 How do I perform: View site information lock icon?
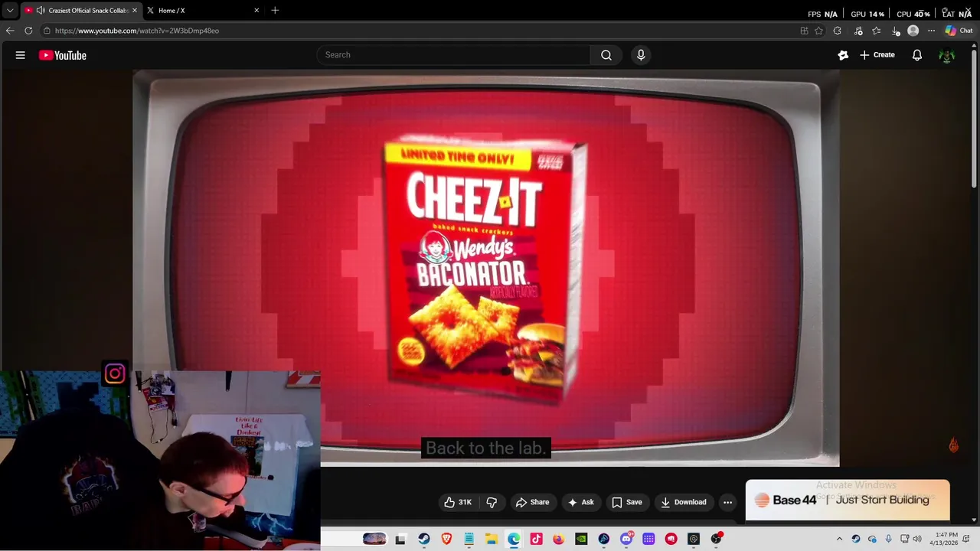pyautogui.click(x=47, y=31)
